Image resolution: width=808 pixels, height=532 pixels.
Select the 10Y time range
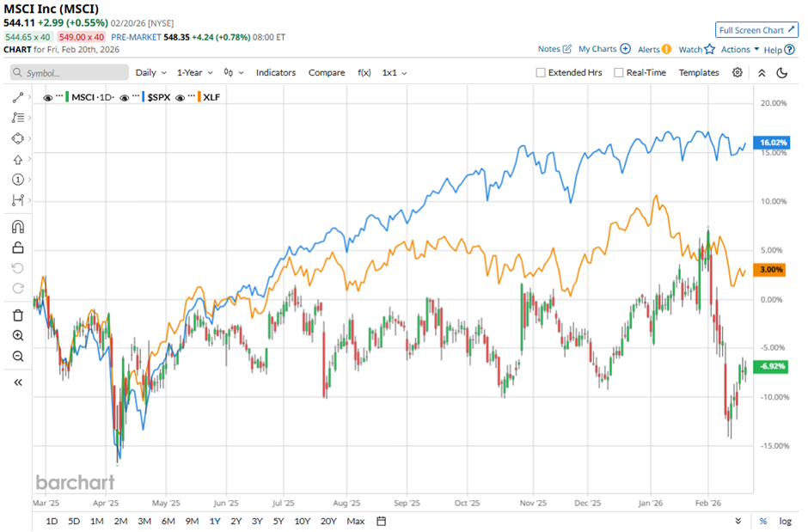point(302,521)
